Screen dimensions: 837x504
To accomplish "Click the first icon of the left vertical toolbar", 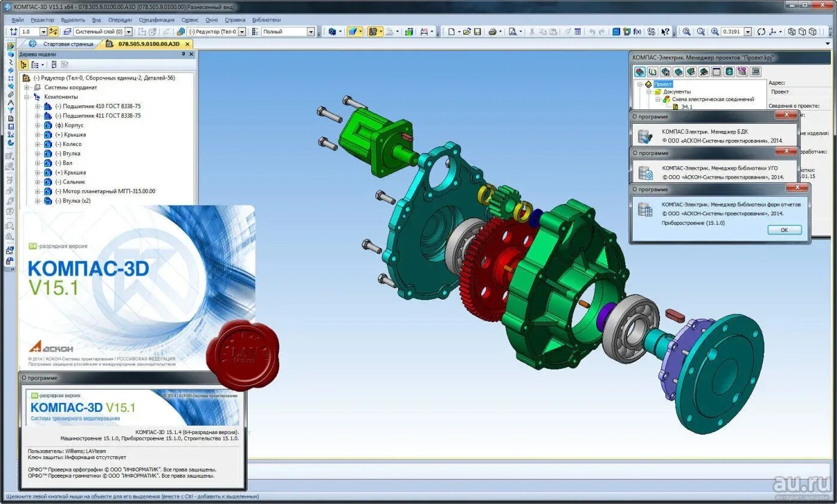I will click(11, 45).
